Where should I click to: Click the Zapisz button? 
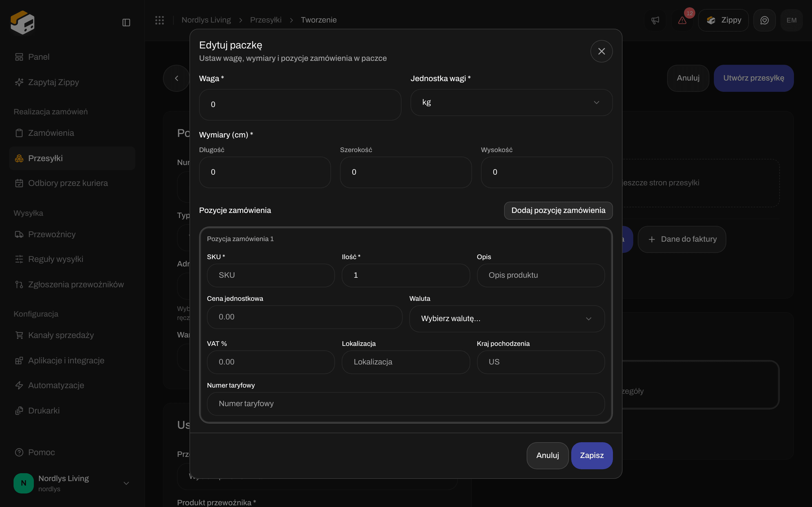point(592,455)
